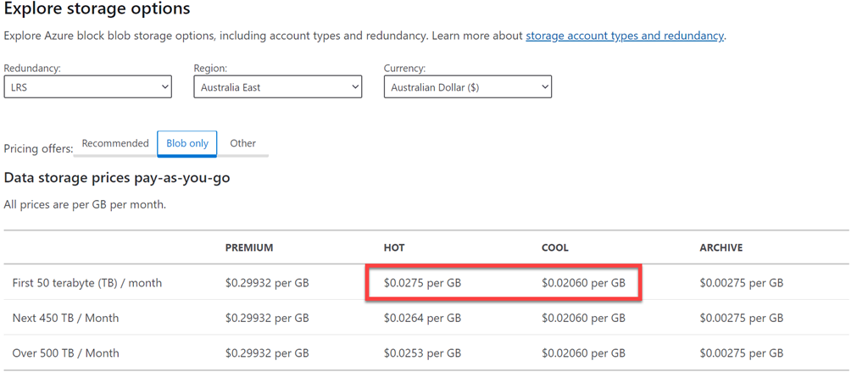Switch to the Other pricing offers tab
The height and width of the screenshot is (383, 868).
(242, 144)
